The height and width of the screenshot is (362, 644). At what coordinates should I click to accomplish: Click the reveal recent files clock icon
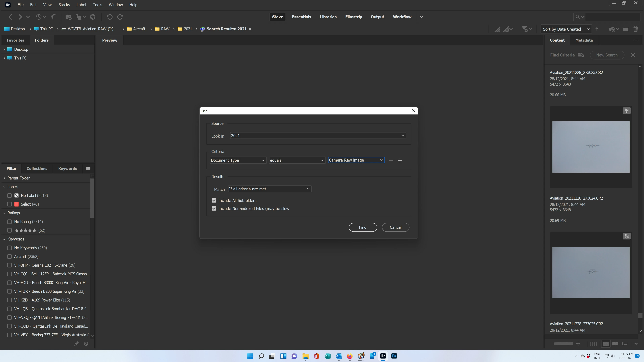point(39,17)
